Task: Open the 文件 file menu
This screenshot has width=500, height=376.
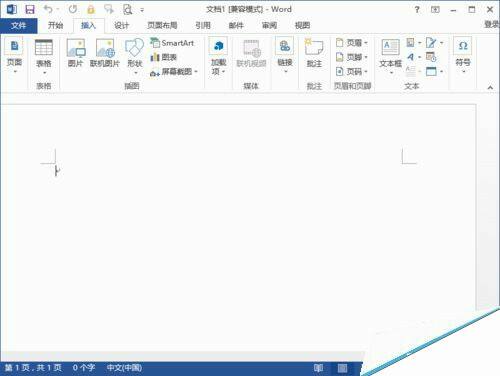Action: click(18, 25)
